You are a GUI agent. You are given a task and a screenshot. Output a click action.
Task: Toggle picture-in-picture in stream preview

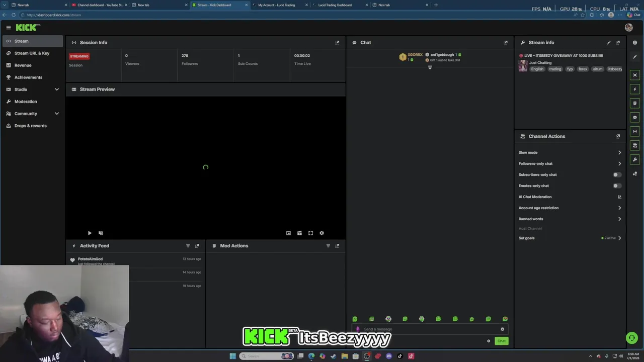coord(288,233)
